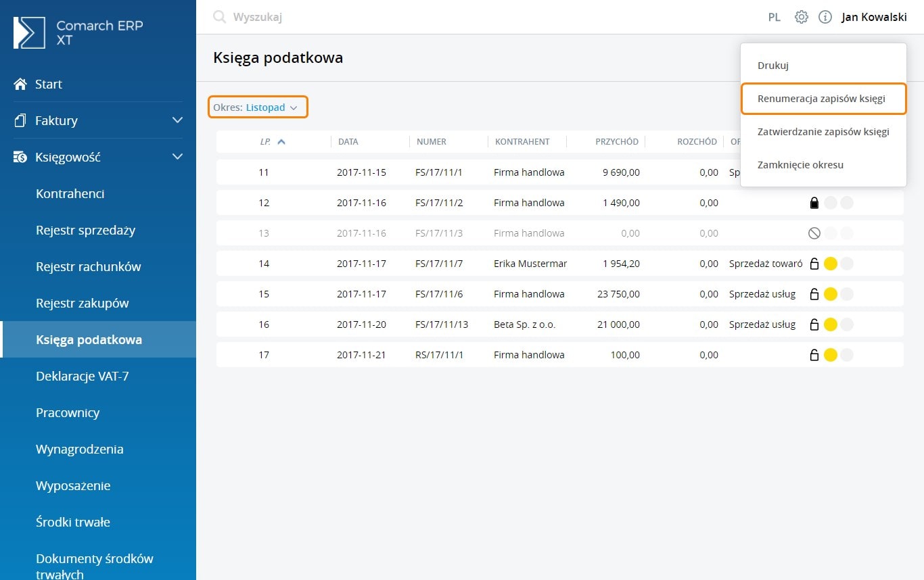Click document number RS/17/11/1

[x=440, y=355]
